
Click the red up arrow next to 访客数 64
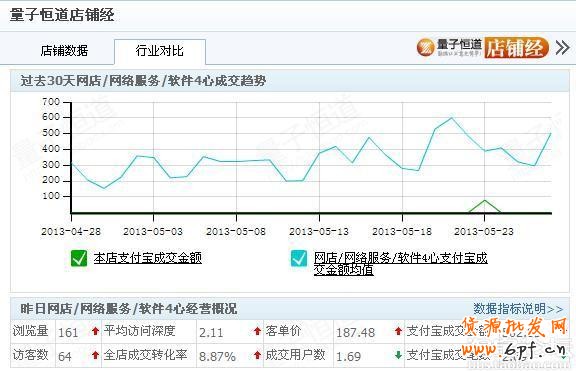coord(96,355)
